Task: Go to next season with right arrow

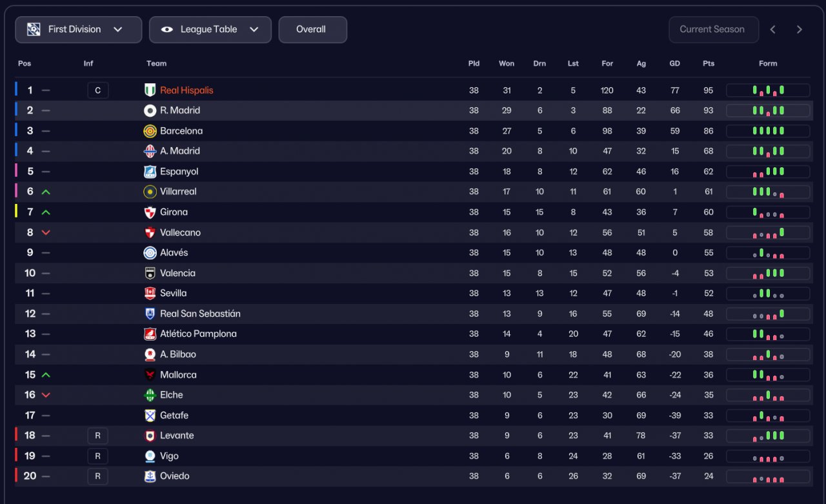Action: [x=800, y=30]
